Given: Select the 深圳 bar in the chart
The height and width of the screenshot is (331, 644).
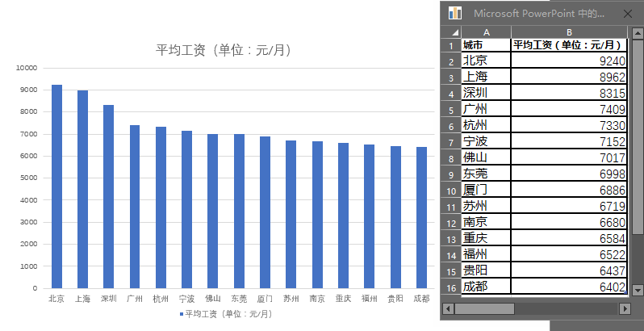Looking at the screenshot, I should pos(108,196).
